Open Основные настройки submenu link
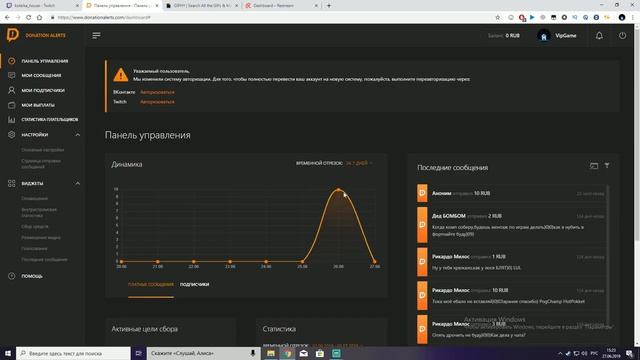This screenshot has width=640, height=360. (x=42, y=150)
